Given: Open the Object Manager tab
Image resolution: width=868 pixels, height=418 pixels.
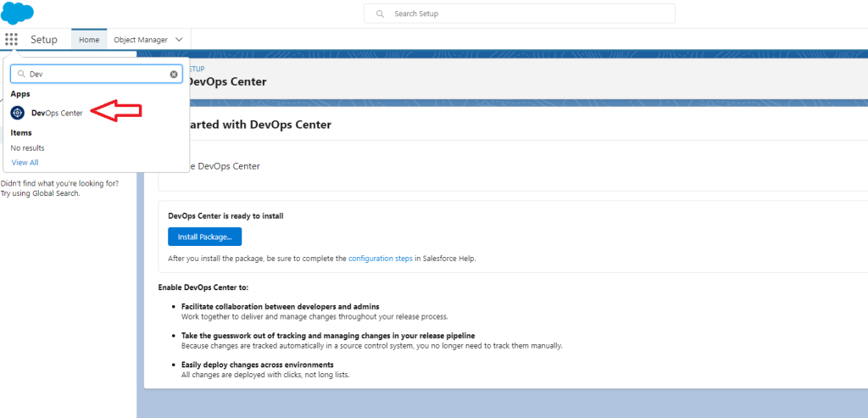Looking at the screenshot, I should [141, 40].
